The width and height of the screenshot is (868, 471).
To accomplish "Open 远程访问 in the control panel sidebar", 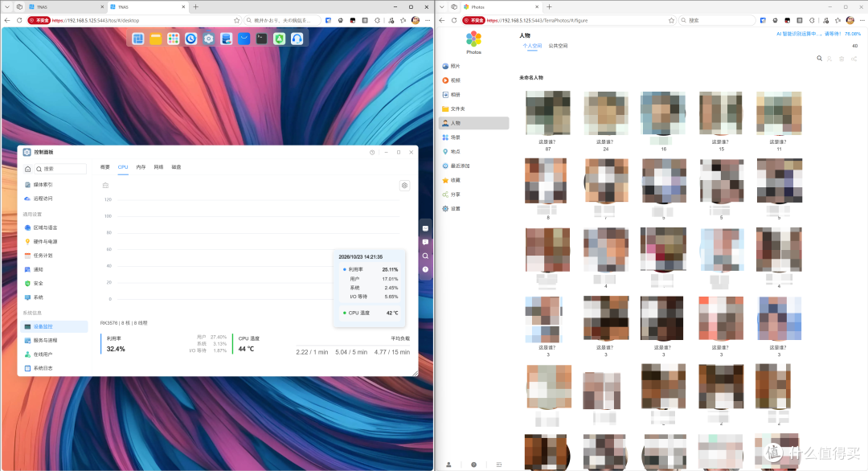I will [x=55, y=199].
